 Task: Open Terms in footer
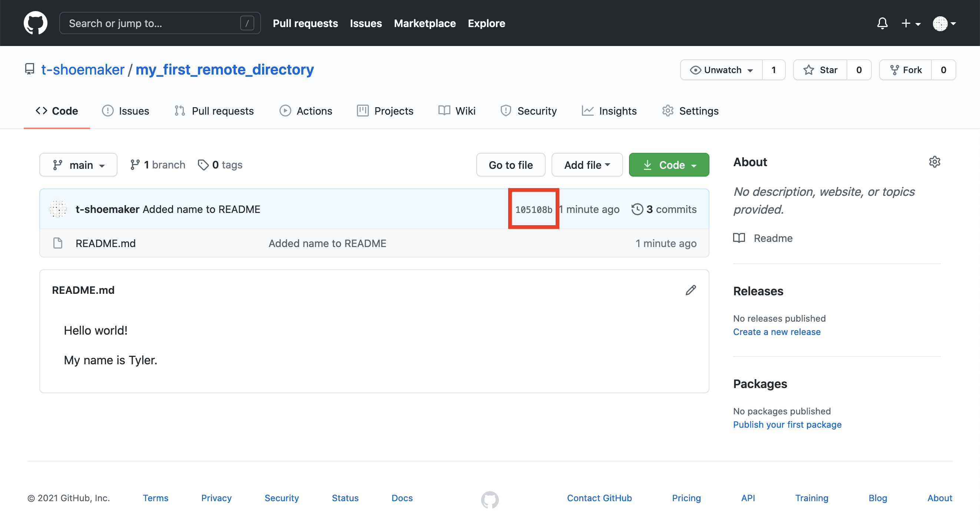pos(155,498)
